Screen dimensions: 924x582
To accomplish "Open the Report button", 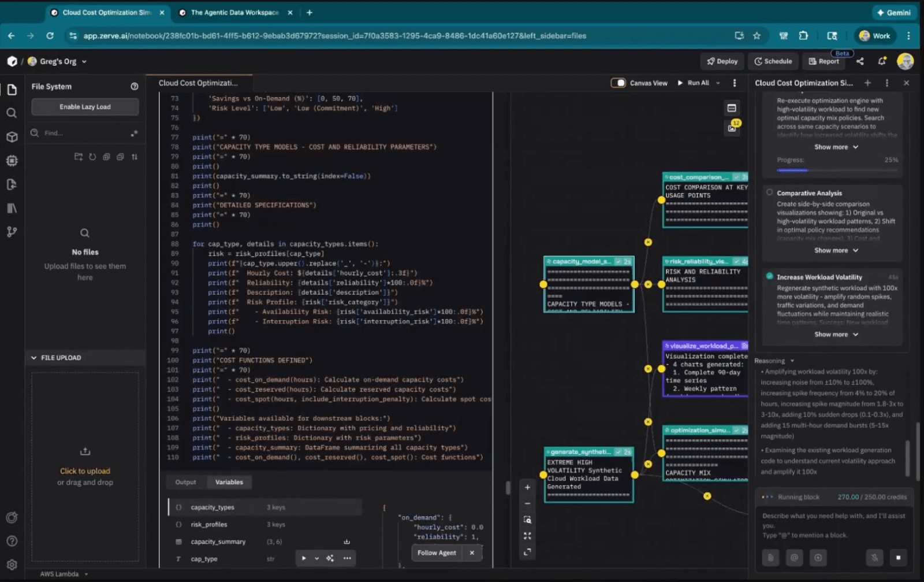I will coord(824,61).
